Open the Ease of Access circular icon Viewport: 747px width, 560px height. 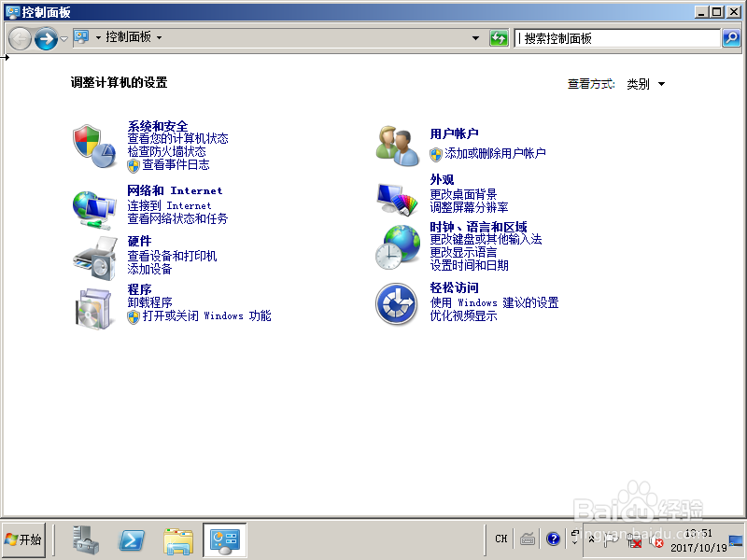pyautogui.click(x=396, y=304)
